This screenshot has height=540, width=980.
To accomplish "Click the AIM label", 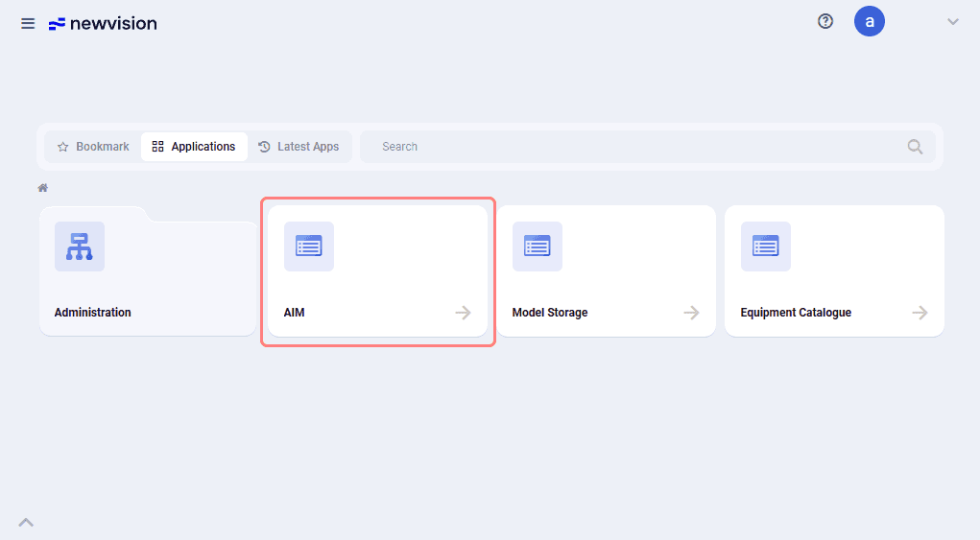I will click(x=294, y=313).
